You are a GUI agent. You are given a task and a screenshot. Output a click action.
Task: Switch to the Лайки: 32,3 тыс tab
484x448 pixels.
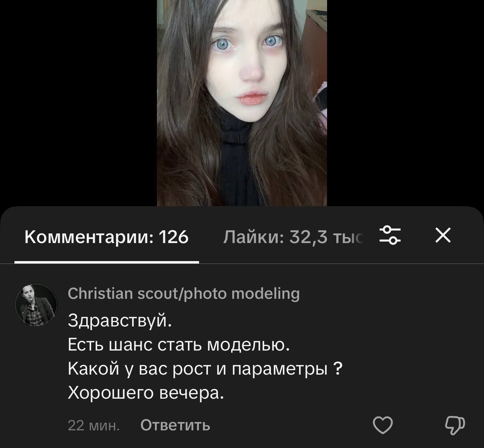(293, 237)
